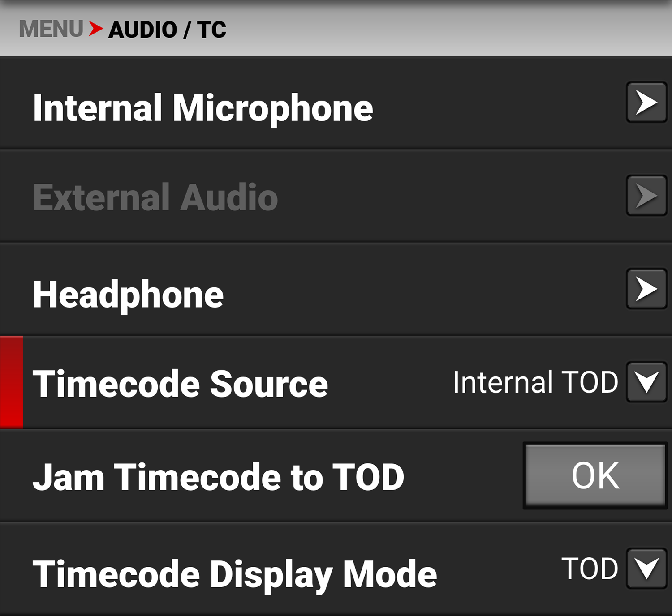Go back via MENU breadcrumb

pos(51,29)
